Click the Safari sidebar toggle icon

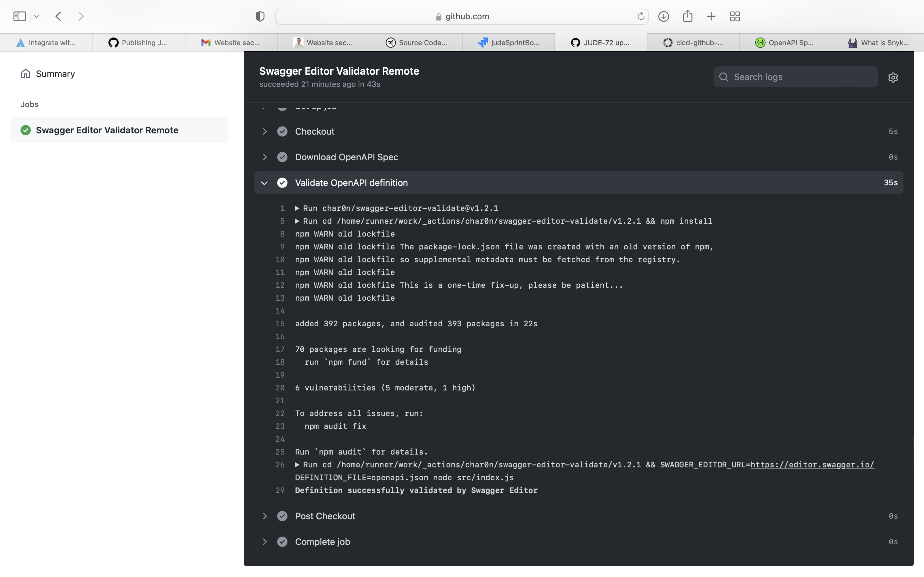point(20,16)
